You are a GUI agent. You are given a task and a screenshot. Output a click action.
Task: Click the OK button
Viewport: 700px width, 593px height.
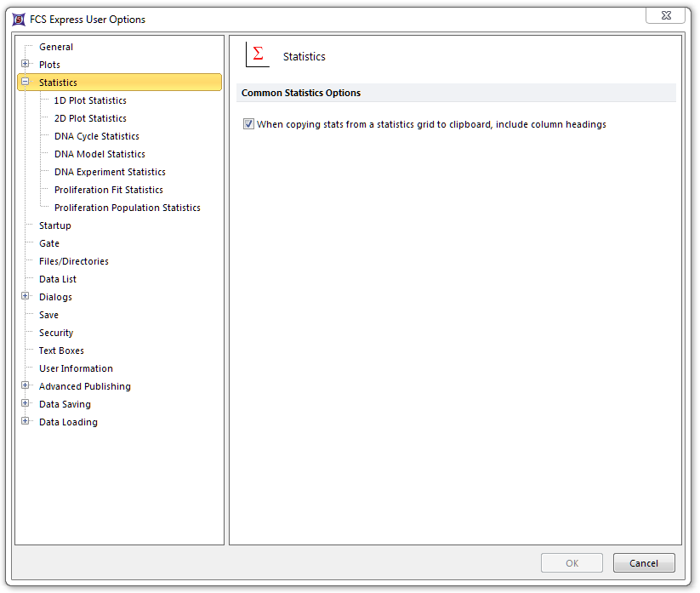pos(572,563)
